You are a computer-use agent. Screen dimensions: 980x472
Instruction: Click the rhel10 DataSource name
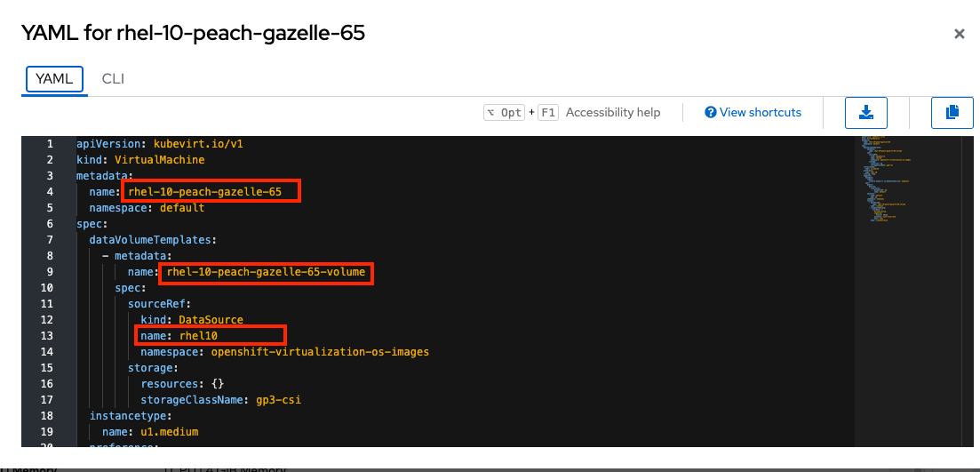click(x=198, y=336)
